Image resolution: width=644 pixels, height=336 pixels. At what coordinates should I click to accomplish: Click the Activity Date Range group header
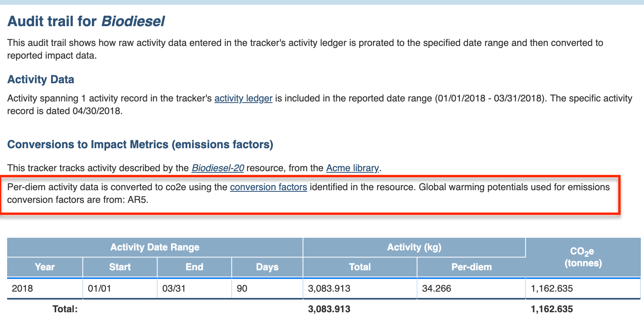[x=155, y=247]
